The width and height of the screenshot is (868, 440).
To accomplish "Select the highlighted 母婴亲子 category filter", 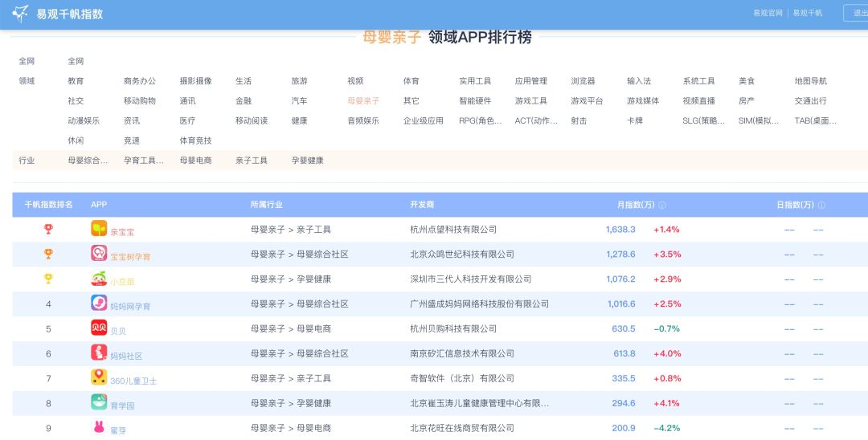I will click(363, 101).
